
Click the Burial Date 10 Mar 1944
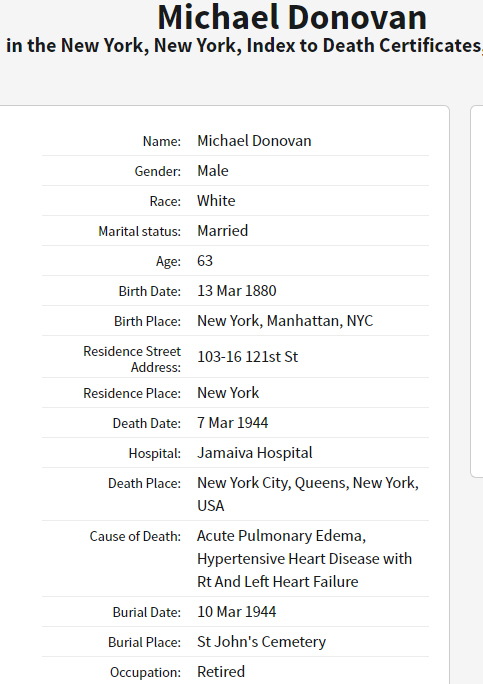coord(236,612)
